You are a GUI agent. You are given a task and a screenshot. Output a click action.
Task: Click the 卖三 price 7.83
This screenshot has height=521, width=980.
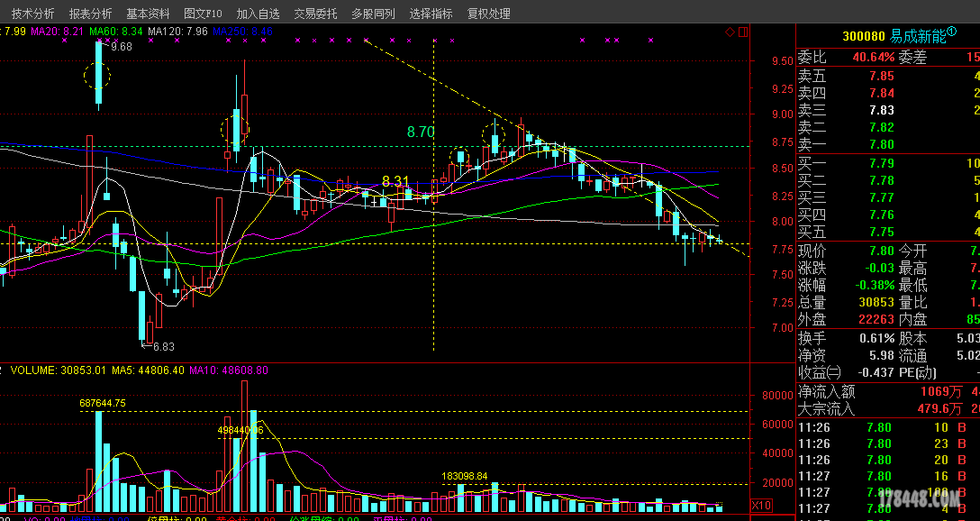[881, 110]
